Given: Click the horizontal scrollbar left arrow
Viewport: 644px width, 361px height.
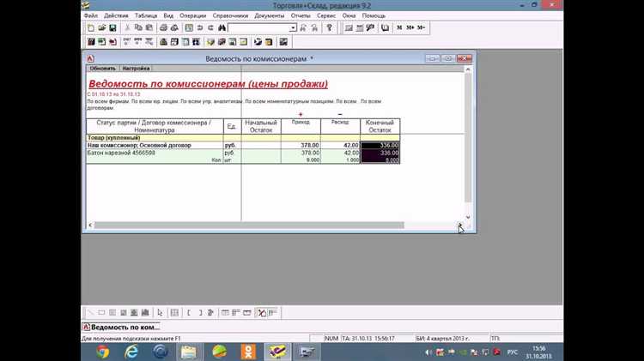Looking at the screenshot, I should pyautogui.click(x=90, y=225).
